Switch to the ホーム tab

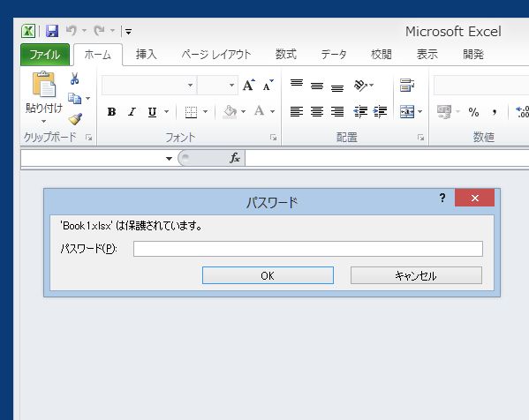tap(98, 55)
